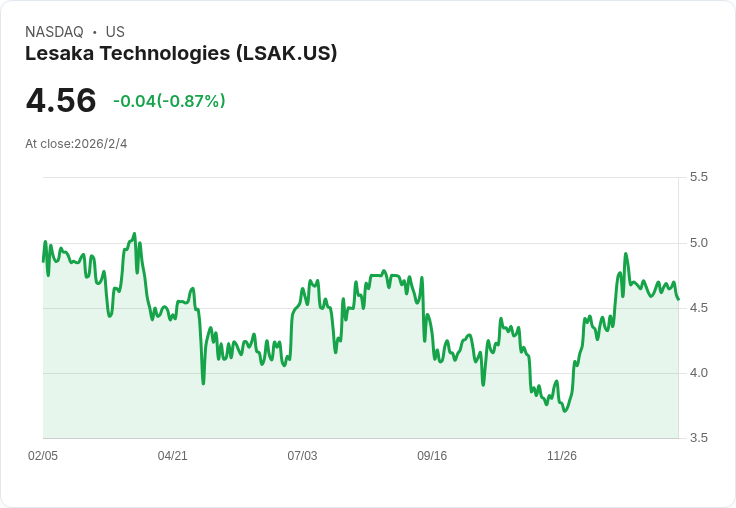The image size is (736, 508).
Task: Click the 5.5 price axis label
Action: pos(698,177)
